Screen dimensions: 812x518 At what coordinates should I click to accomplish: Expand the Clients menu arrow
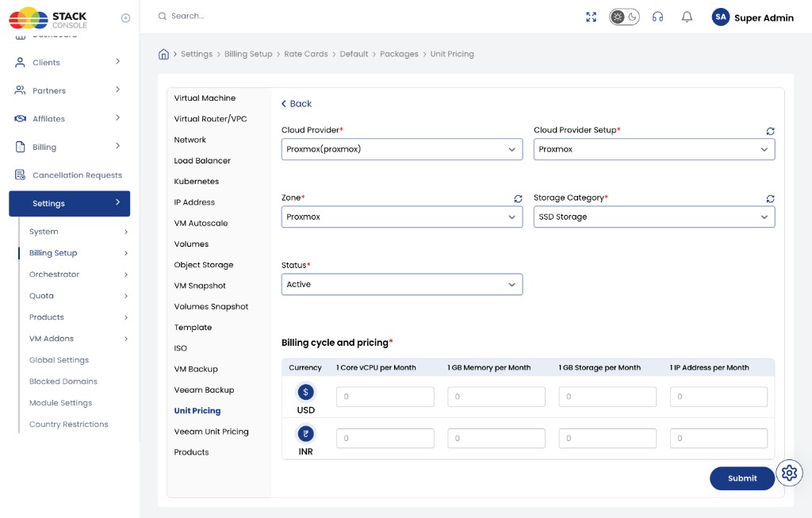(117, 62)
